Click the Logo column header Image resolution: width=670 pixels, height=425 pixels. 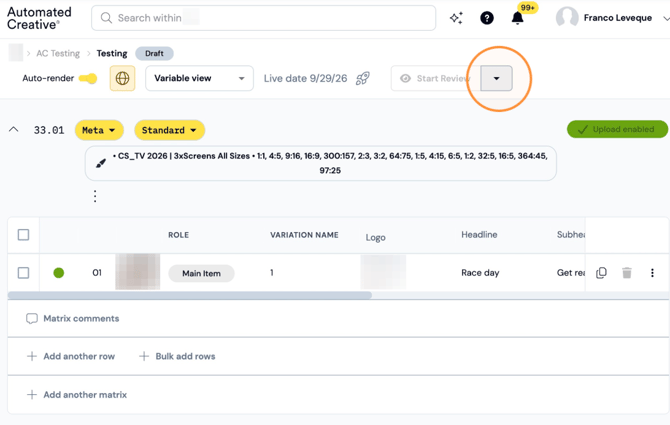click(376, 237)
